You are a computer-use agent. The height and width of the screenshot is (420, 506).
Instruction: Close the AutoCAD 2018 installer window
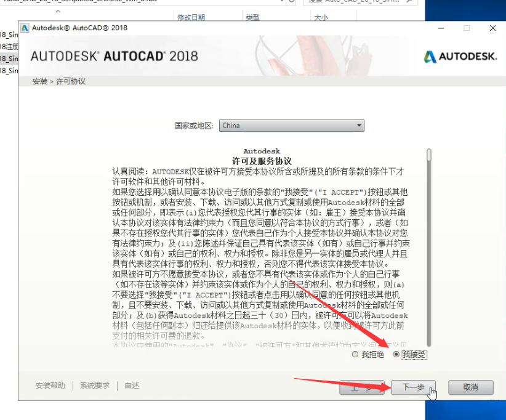pyautogui.click(x=493, y=28)
